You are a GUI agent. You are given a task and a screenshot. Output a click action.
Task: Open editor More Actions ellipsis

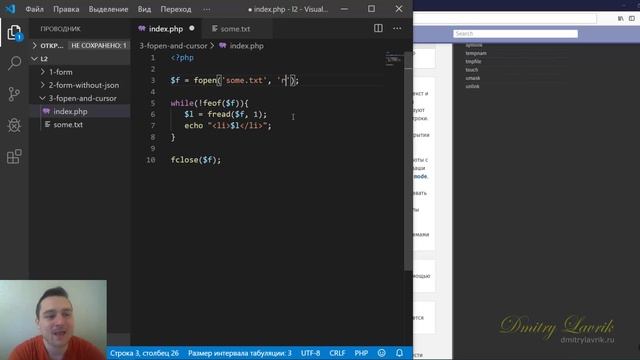(397, 28)
